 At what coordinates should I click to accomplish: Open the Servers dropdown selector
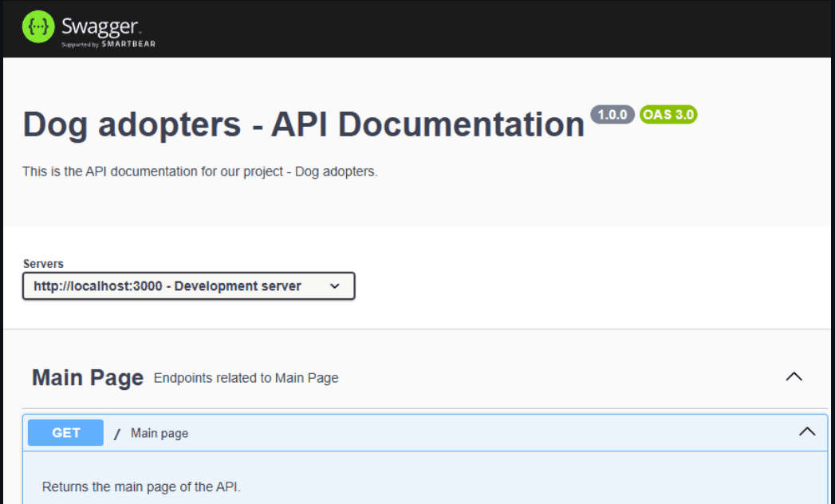pos(188,286)
